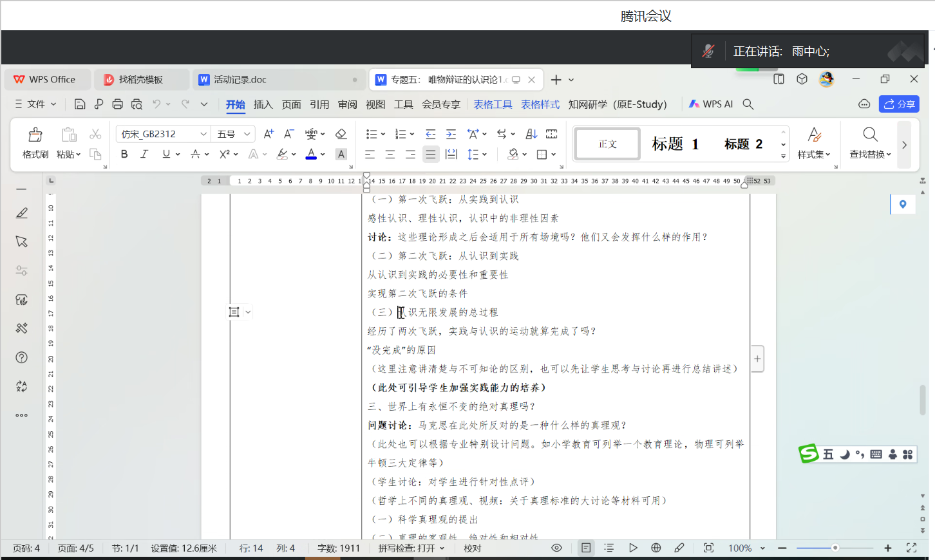Toggle italic formatting
This screenshot has height=560, width=935.
coord(144,154)
